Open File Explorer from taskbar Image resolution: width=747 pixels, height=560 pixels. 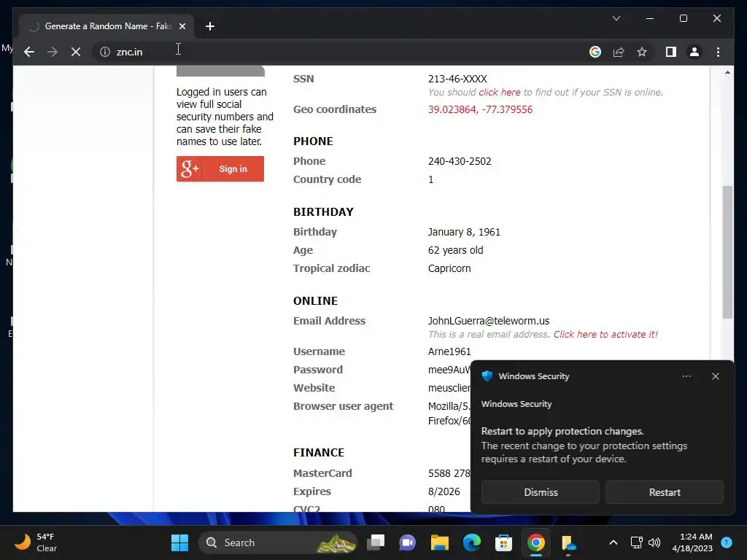click(x=440, y=542)
